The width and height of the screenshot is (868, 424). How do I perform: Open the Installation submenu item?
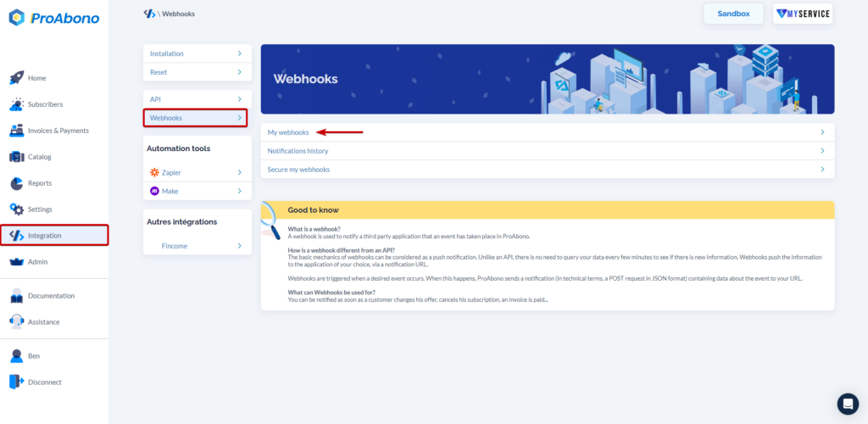pos(197,53)
